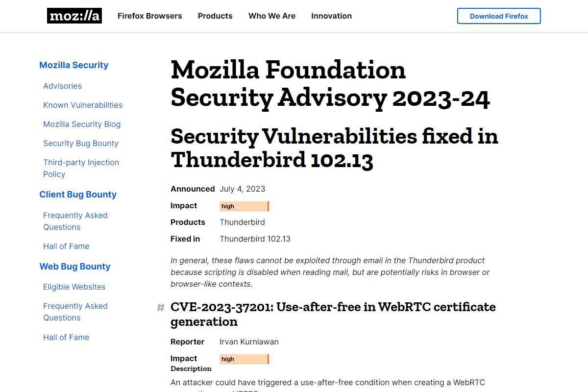588x392 pixels.
Task: Open Security Bug Bounty link
Action: click(x=81, y=143)
